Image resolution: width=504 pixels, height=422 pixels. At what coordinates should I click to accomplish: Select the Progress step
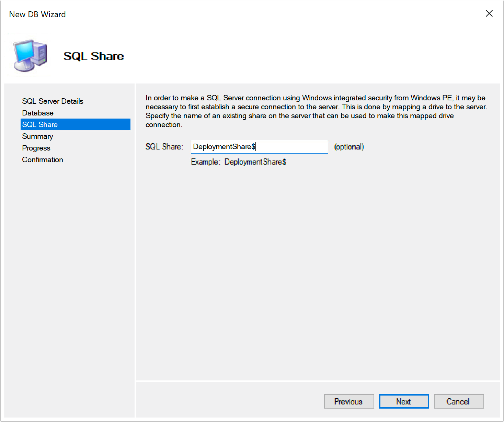tap(36, 148)
